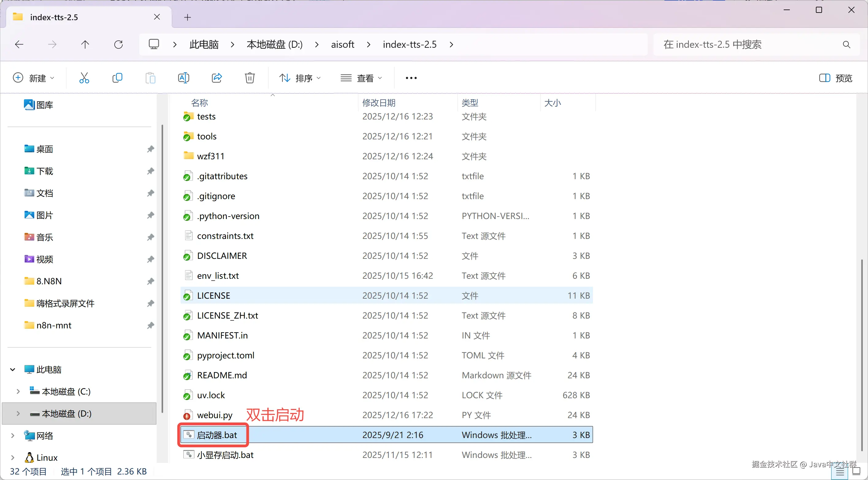This screenshot has height=480, width=868.
Task: Click the back navigation arrow
Action: coord(19,44)
